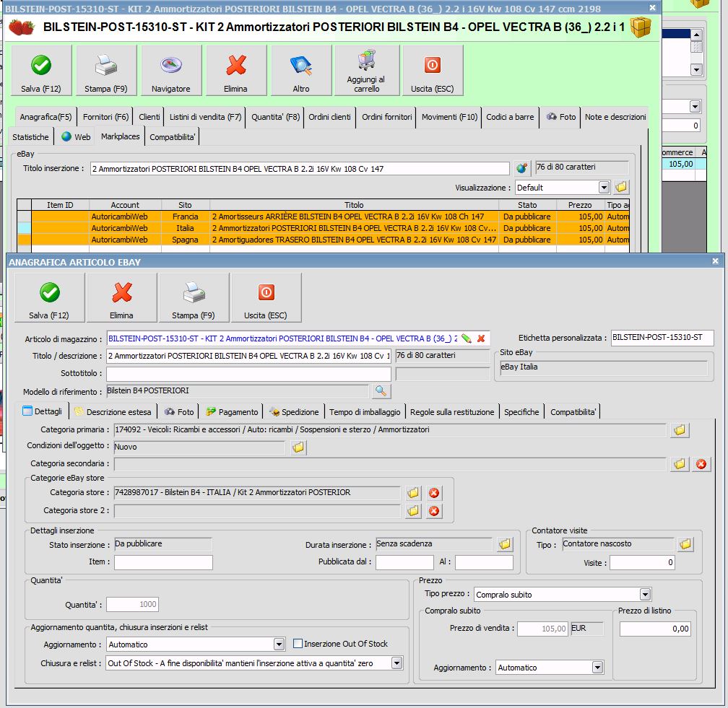Click Salva (F12) in the article window toolbar
This screenshot has height=708, width=728.
(x=41, y=71)
